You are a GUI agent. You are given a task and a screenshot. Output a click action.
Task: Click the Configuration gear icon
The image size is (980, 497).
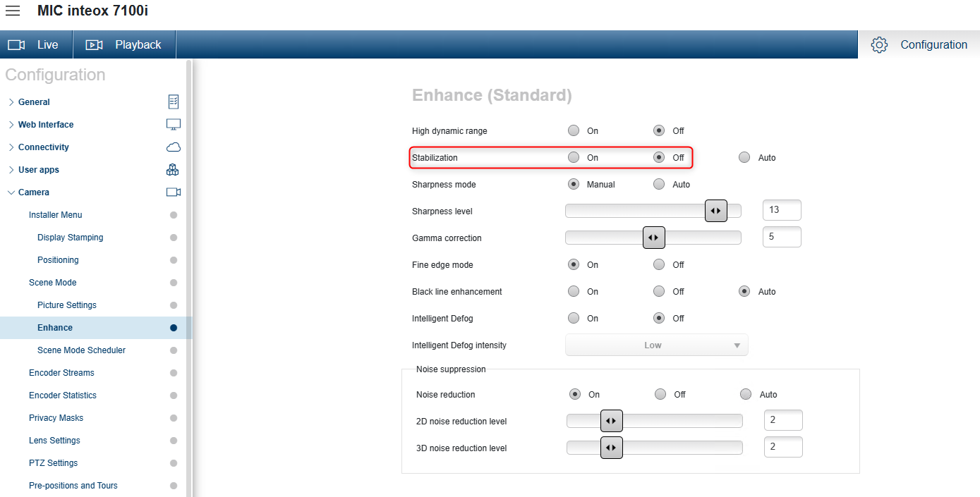879,44
